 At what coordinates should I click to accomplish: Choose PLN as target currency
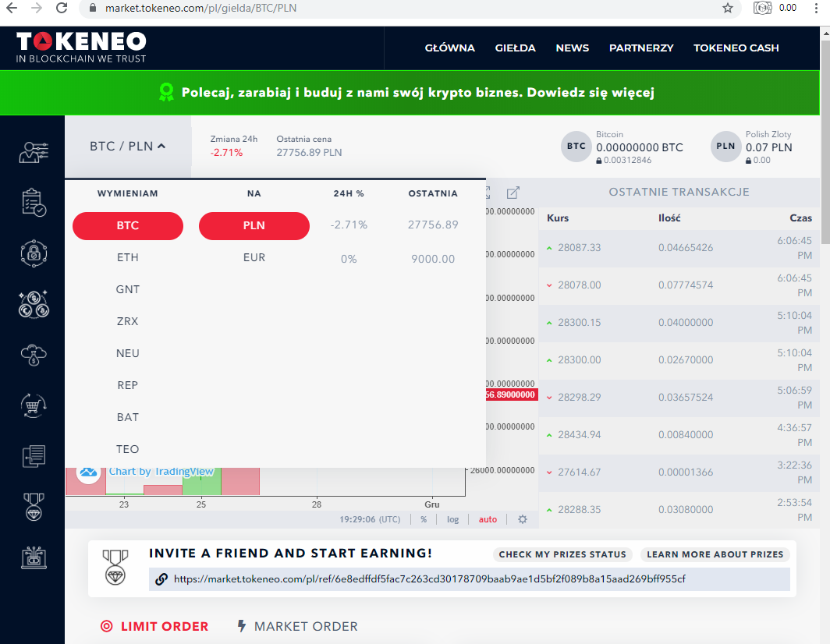254,226
